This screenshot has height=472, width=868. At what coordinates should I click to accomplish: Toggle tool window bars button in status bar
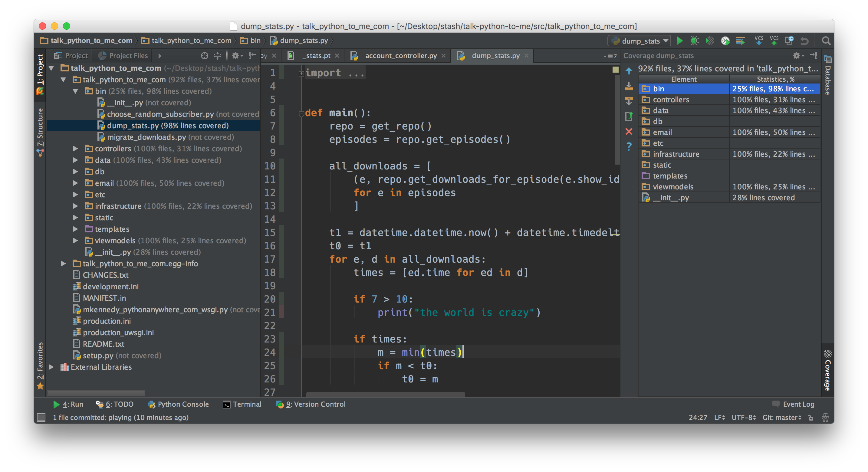41,418
